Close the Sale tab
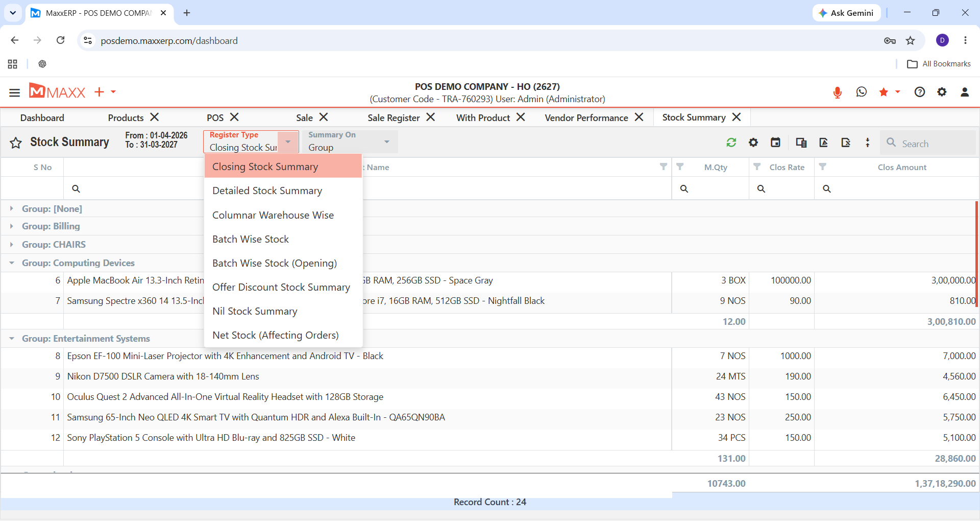This screenshot has height=521, width=980. click(x=324, y=117)
